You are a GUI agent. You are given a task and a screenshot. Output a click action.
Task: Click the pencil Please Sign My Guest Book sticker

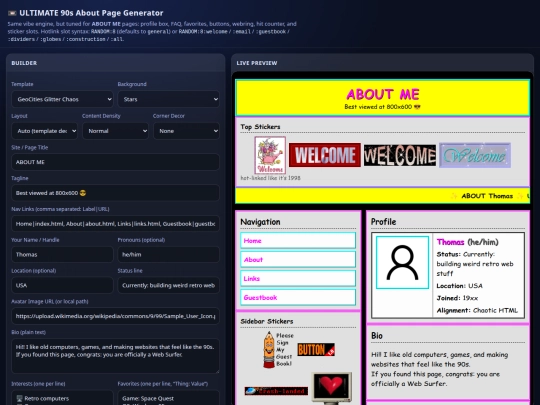[x=278, y=350]
